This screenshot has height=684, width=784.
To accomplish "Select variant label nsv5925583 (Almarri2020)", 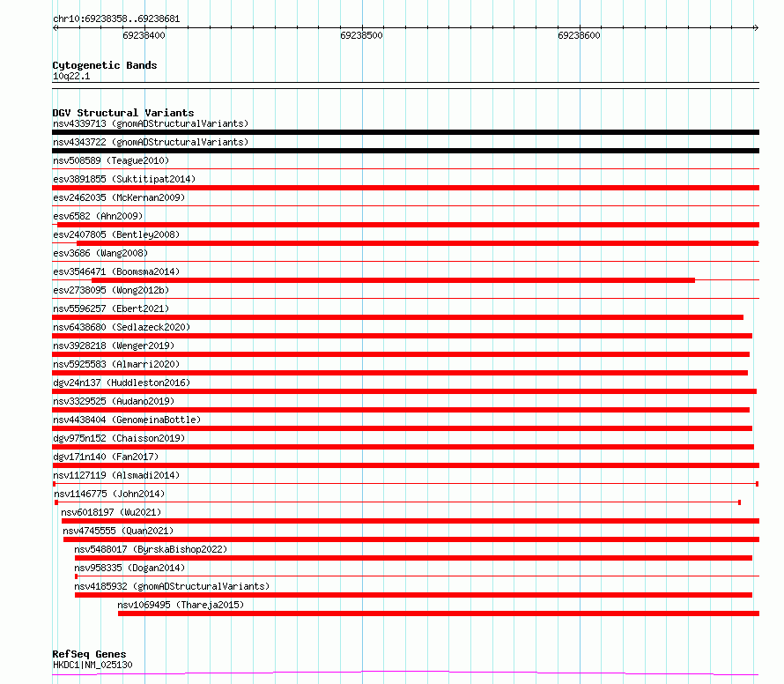I will [116, 364].
